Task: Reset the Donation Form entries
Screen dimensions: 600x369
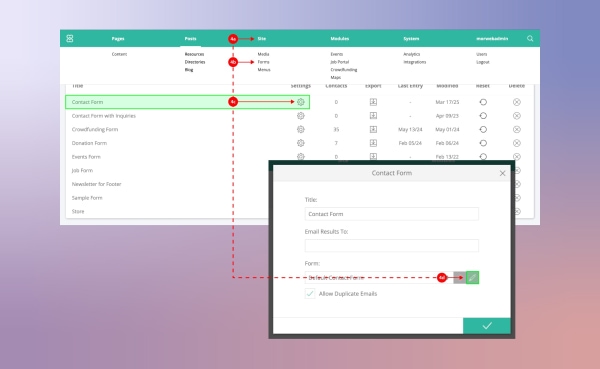Action: tap(483, 143)
